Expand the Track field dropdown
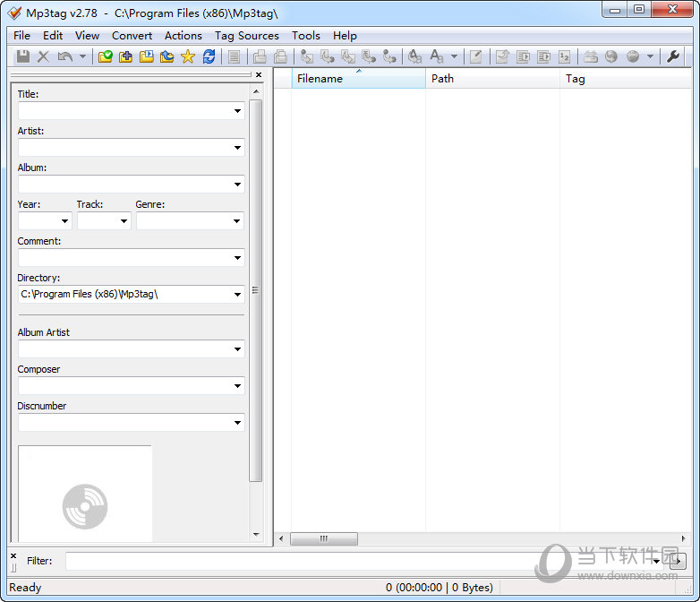 (x=124, y=220)
